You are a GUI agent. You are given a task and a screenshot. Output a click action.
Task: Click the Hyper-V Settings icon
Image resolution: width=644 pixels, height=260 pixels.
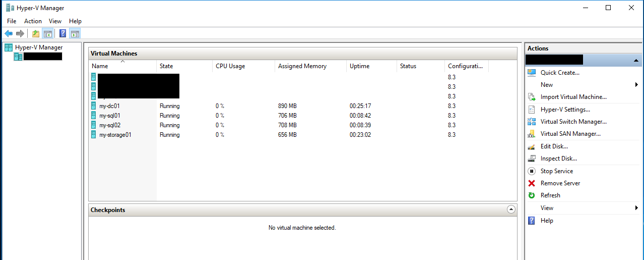(x=531, y=110)
